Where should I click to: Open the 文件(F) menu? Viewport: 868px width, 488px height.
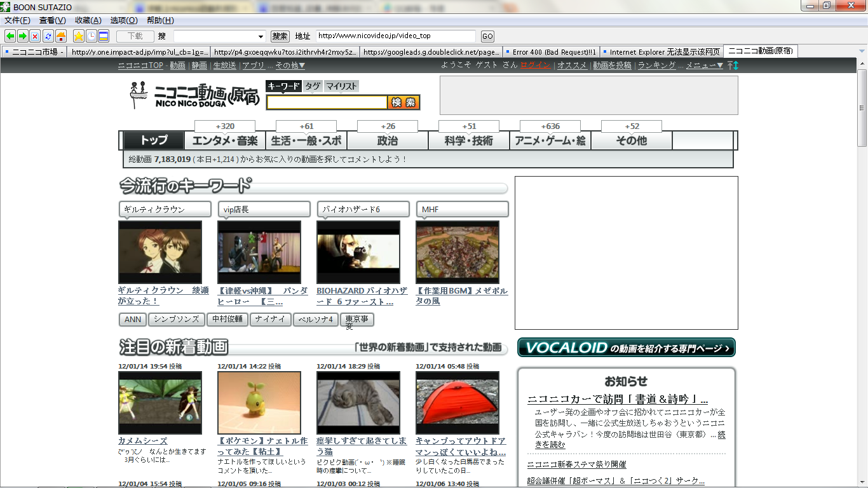17,20
